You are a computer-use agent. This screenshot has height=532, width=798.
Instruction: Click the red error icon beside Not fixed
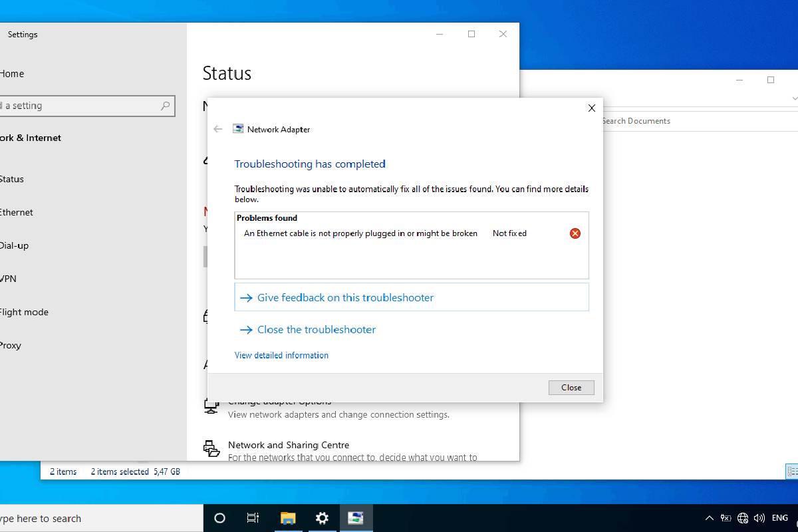click(575, 233)
